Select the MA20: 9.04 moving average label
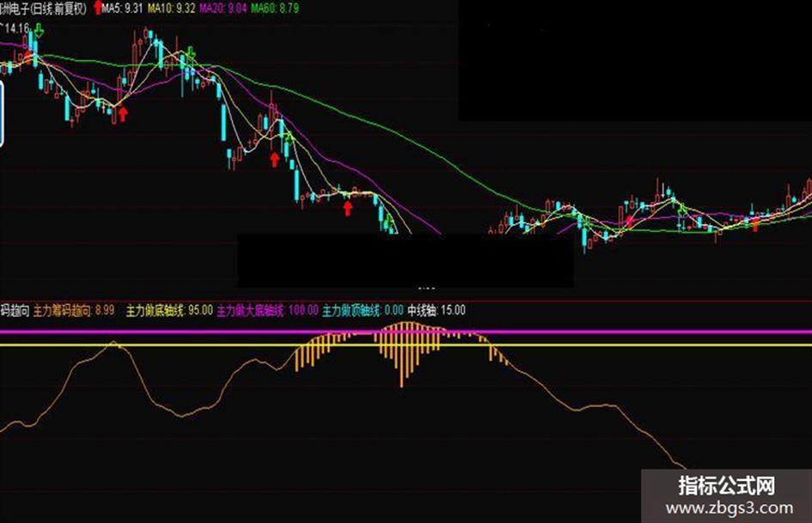This screenshot has width=812, height=523. [x=223, y=8]
